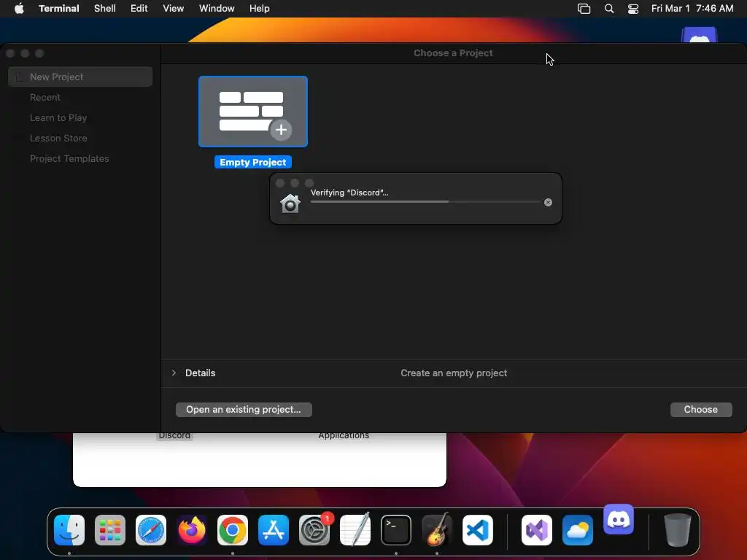Click the date and time in menu bar
The height and width of the screenshot is (560, 747).
pyautogui.click(x=692, y=9)
